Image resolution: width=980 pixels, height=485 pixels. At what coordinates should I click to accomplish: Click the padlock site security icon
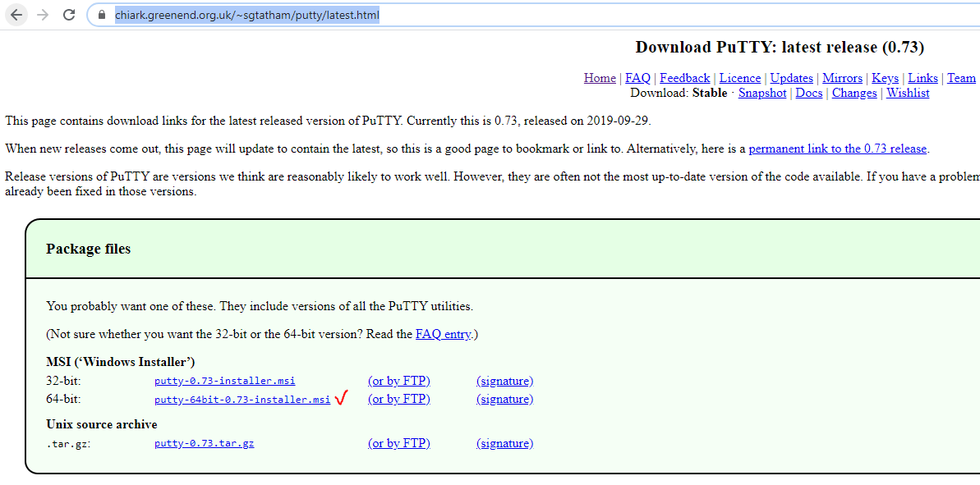tap(103, 14)
